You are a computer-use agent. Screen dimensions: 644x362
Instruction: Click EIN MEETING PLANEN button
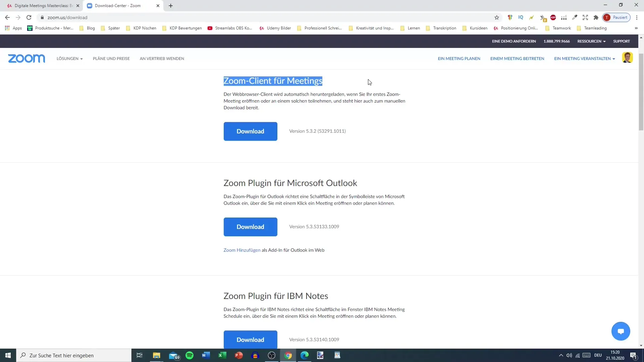tap(459, 58)
